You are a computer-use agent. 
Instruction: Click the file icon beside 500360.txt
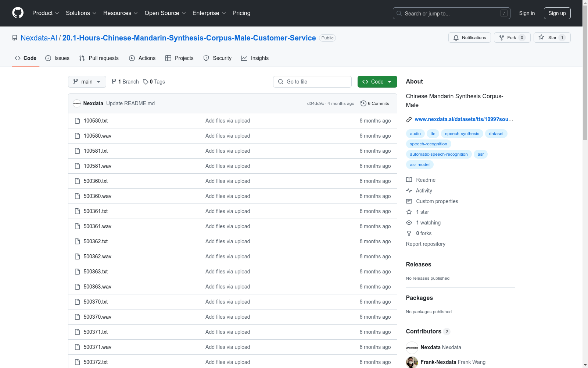tap(77, 181)
